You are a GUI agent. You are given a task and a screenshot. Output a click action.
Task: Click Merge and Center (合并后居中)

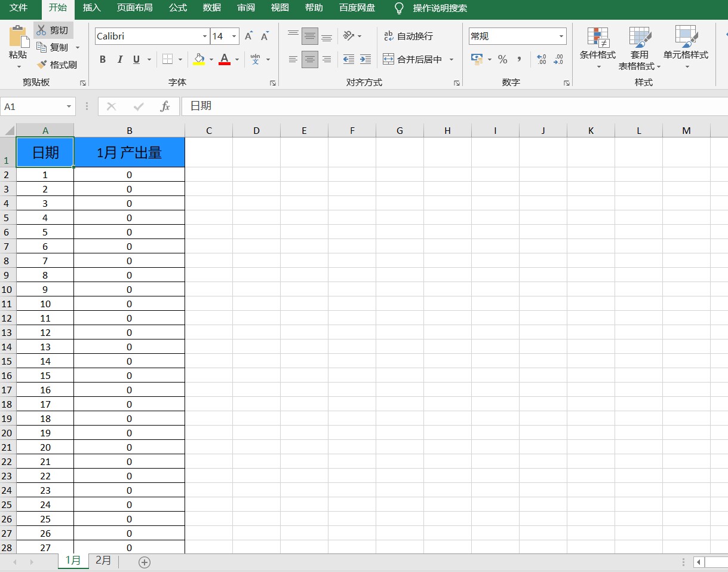pos(413,59)
